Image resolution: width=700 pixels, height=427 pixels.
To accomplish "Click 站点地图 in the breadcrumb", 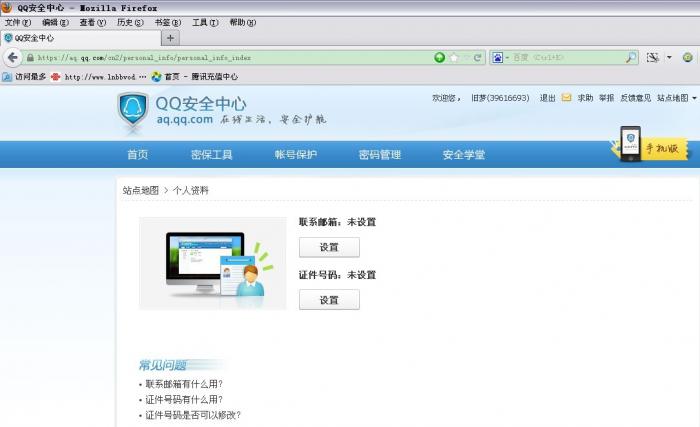I will coord(141,190).
